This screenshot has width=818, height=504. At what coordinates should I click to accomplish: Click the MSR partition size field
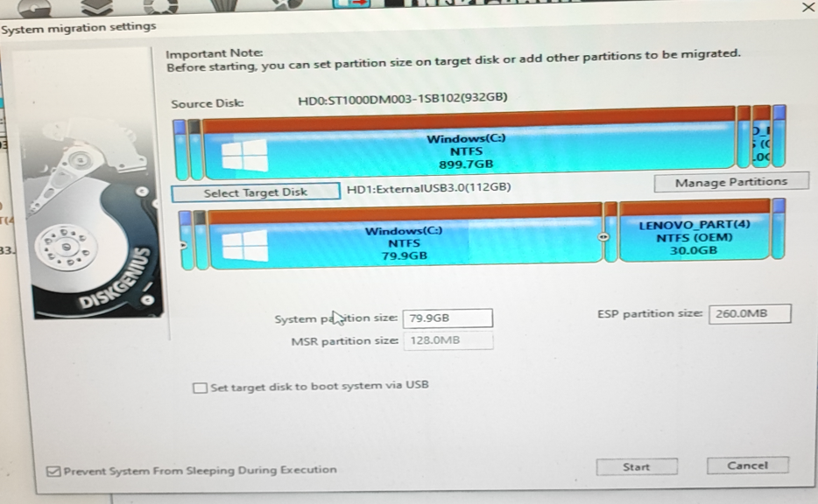(448, 340)
